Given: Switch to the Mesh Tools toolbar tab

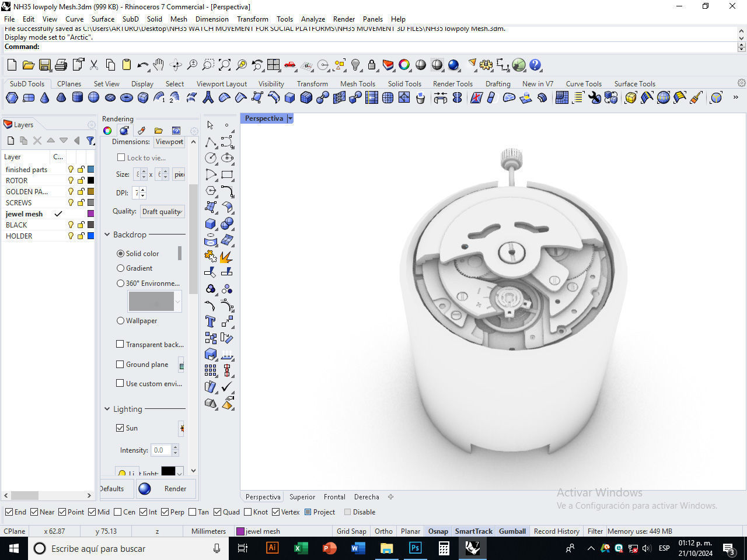Looking at the screenshot, I should (x=358, y=84).
